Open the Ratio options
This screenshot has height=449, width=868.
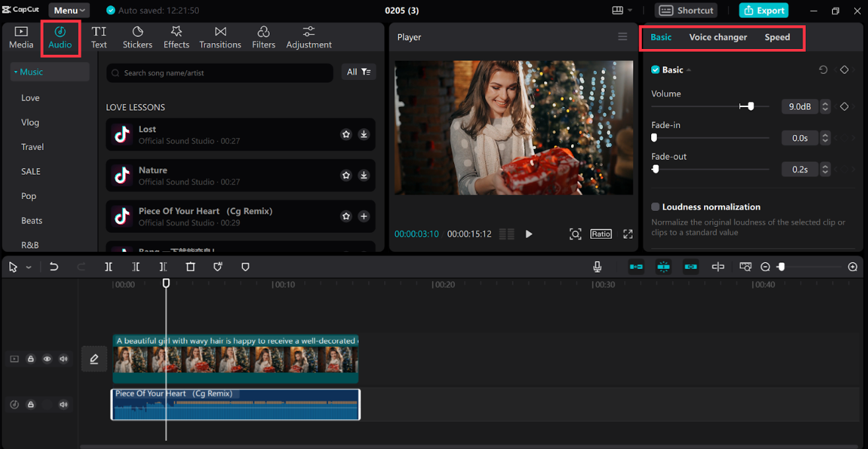(601, 234)
